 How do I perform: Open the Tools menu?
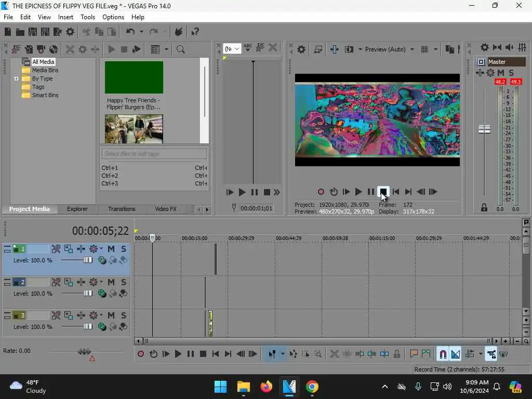click(x=87, y=17)
